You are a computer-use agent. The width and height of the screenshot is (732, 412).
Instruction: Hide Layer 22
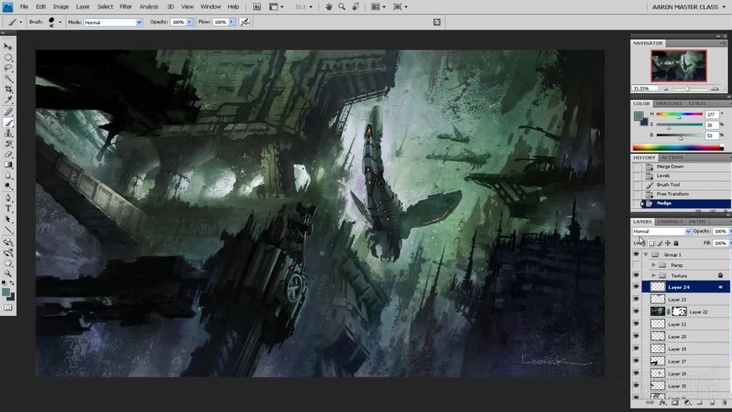(636, 312)
